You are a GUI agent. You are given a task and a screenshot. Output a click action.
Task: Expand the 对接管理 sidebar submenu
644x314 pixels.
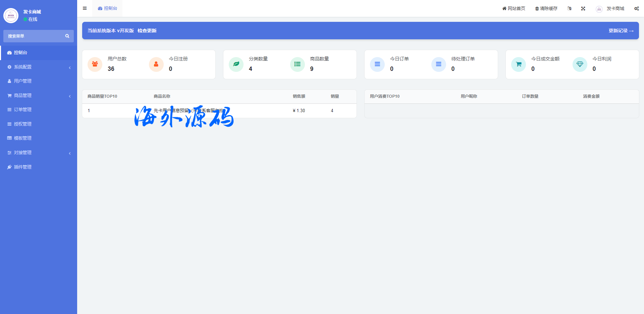tap(39, 153)
